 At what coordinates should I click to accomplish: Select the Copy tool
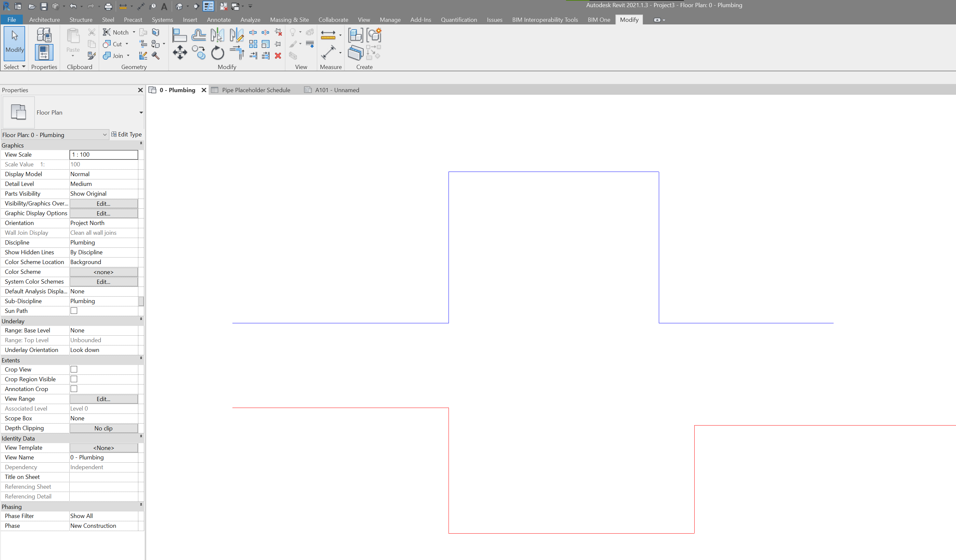click(199, 53)
